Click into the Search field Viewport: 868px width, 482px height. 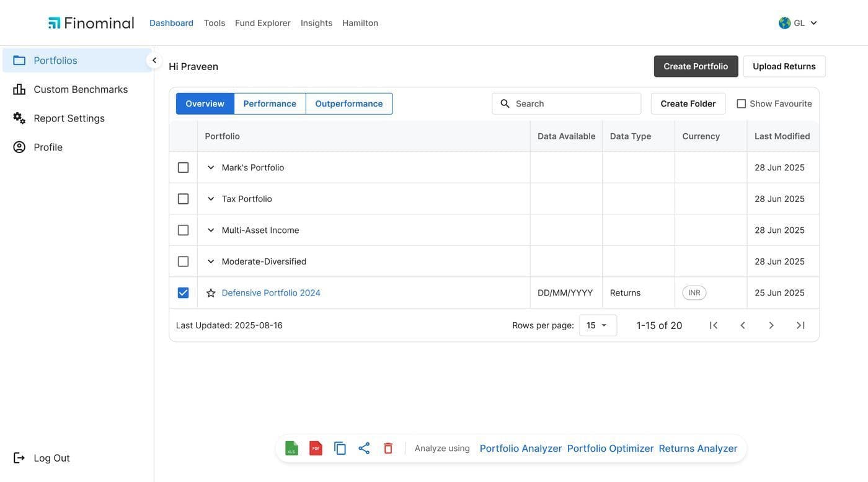pos(567,103)
